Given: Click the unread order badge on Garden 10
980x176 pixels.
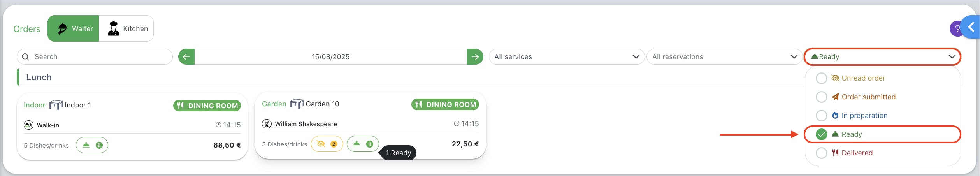Looking at the screenshot, I should pyautogui.click(x=327, y=144).
